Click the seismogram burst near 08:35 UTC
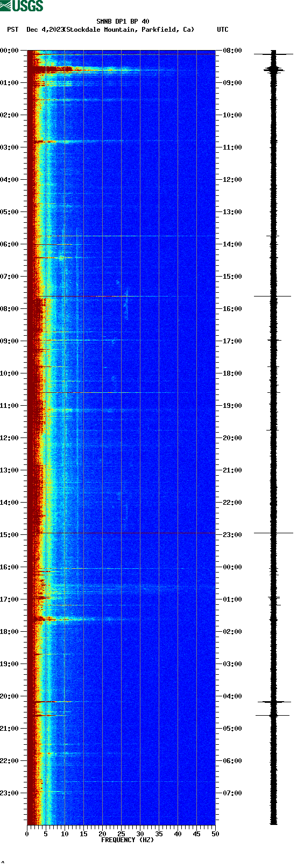 point(273,69)
